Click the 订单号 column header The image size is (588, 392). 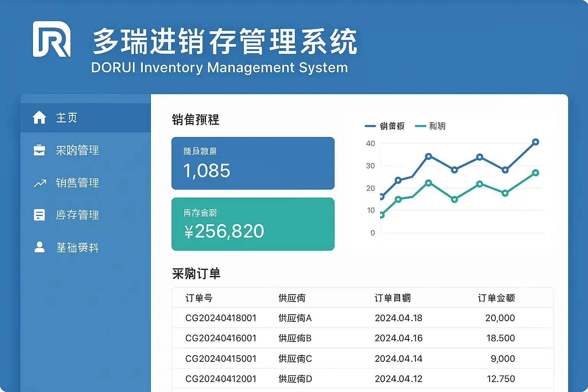point(199,298)
